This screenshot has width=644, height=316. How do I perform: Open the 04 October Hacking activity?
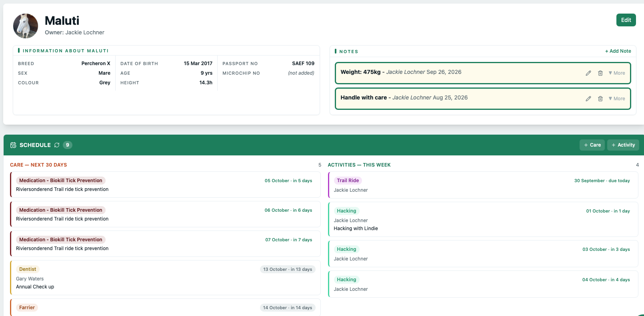point(483,284)
